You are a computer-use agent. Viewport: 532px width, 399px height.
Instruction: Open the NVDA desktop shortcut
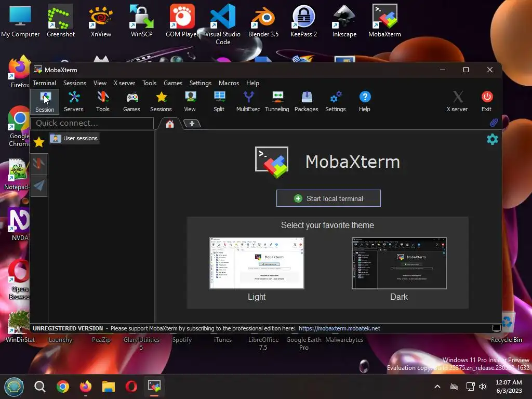tap(20, 224)
